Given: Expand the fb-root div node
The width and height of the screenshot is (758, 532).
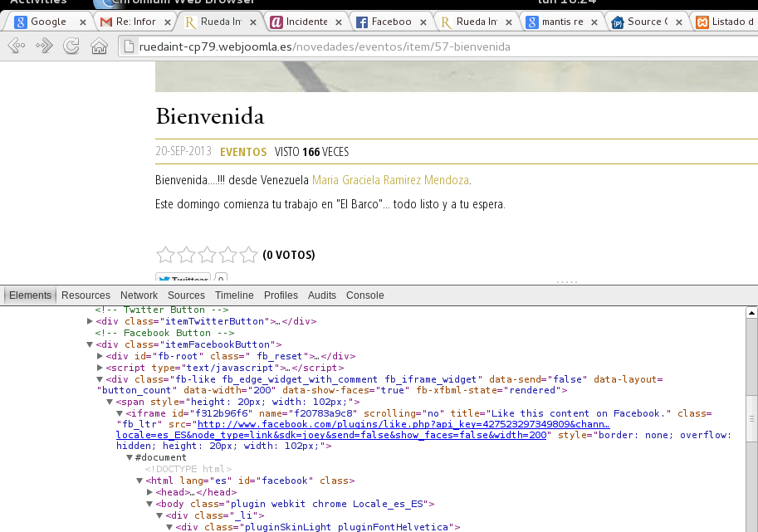Looking at the screenshot, I should click(x=100, y=356).
